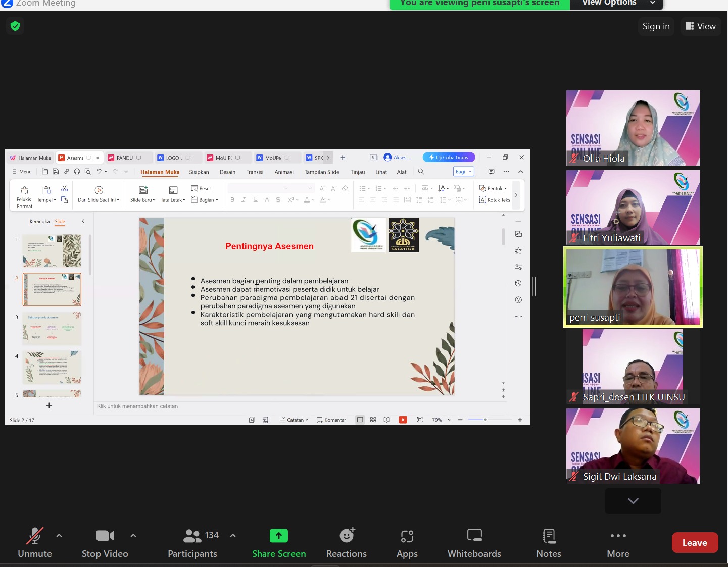Click the Komentar button in status bar
The height and width of the screenshot is (567, 728).
[331, 420]
